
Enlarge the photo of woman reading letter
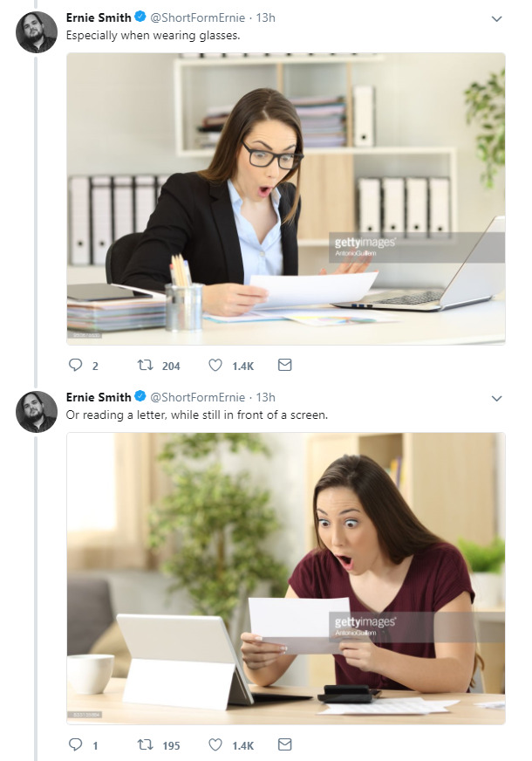point(286,579)
